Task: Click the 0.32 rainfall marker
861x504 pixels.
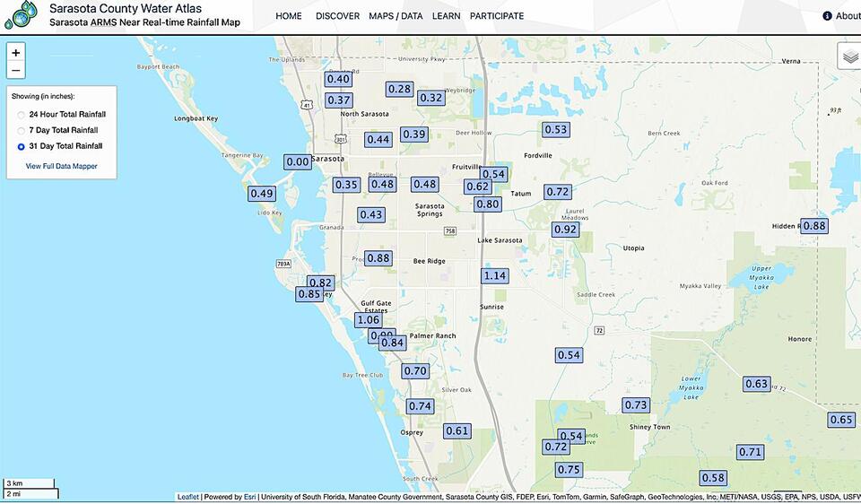Action: coord(430,98)
